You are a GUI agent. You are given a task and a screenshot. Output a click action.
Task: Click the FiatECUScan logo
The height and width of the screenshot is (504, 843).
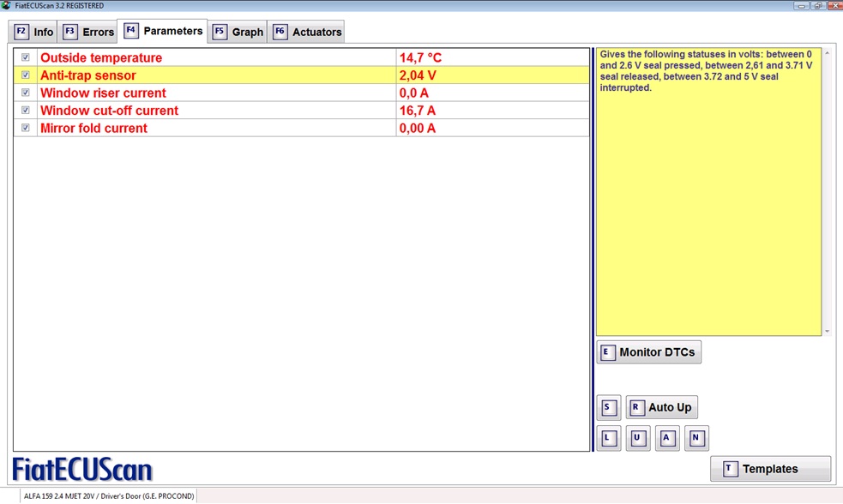82,469
